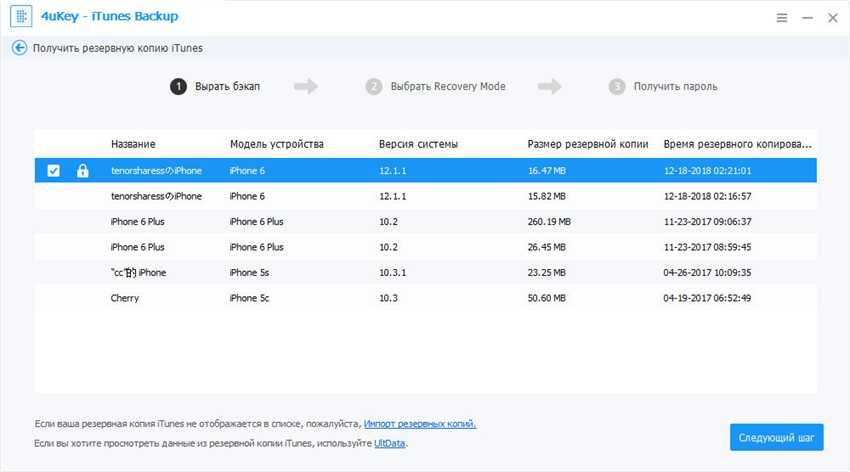Click step 2 Выбрать Recovery Mode indicator
This screenshot has width=850, height=472.
pos(435,87)
